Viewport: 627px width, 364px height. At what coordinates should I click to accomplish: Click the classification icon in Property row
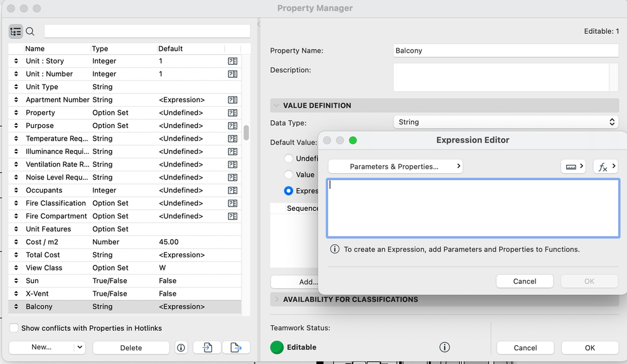point(233,113)
